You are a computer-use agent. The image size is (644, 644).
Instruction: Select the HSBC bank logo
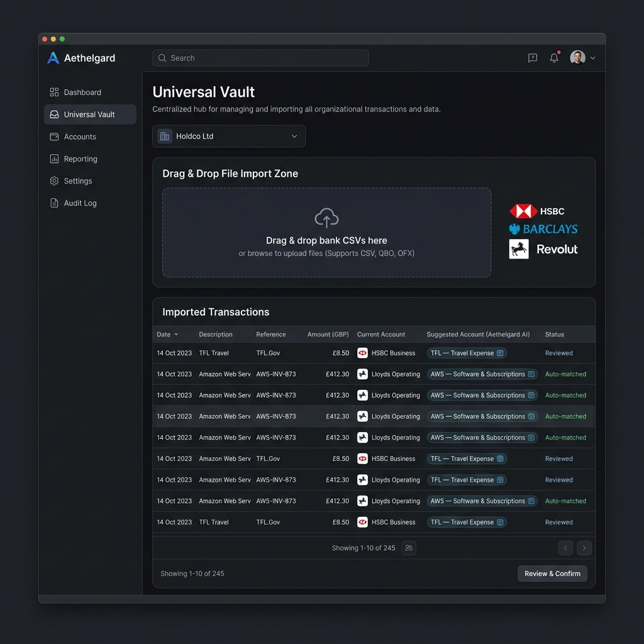[x=537, y=211]
